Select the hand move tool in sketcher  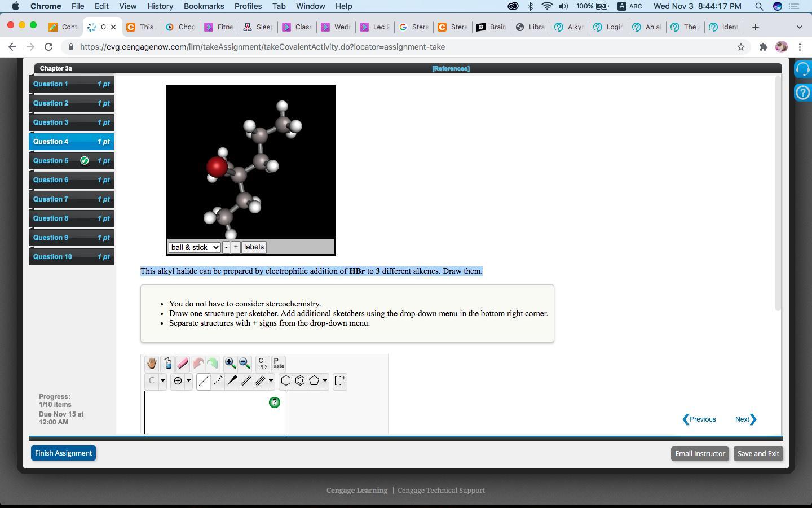pyautogui.click(x=151, y=364)
